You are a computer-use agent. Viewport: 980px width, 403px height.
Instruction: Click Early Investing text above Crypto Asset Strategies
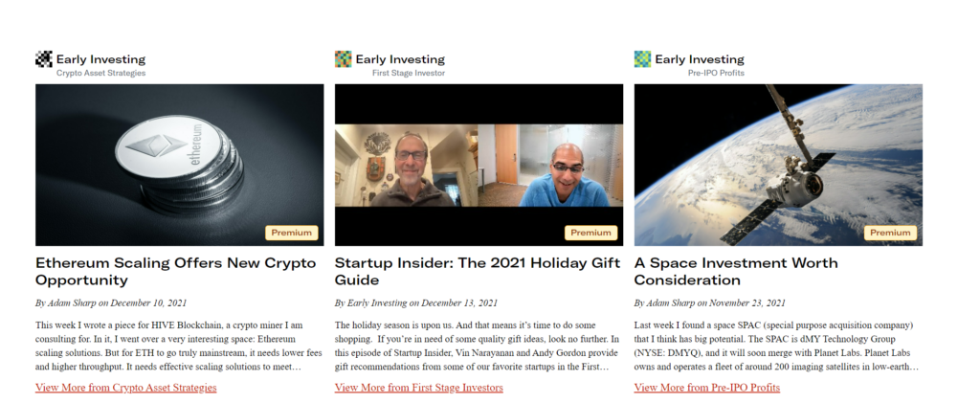pos(100,59)
